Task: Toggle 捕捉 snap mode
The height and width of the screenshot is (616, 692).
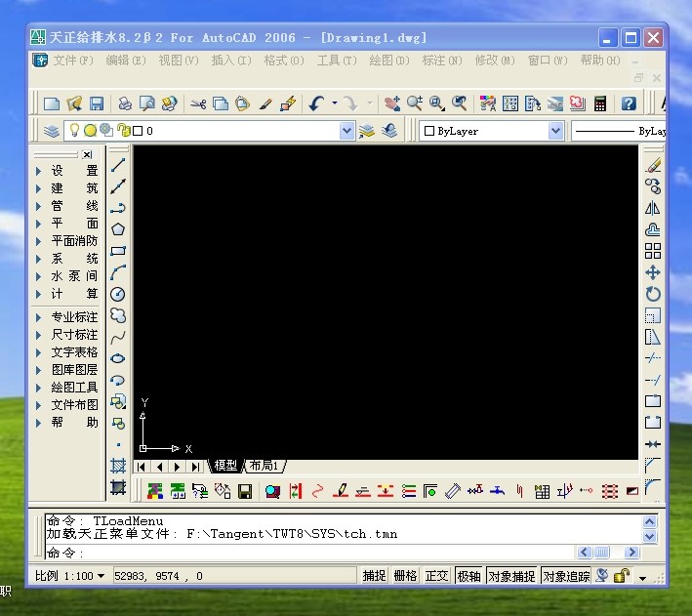Action: [374, 576]
